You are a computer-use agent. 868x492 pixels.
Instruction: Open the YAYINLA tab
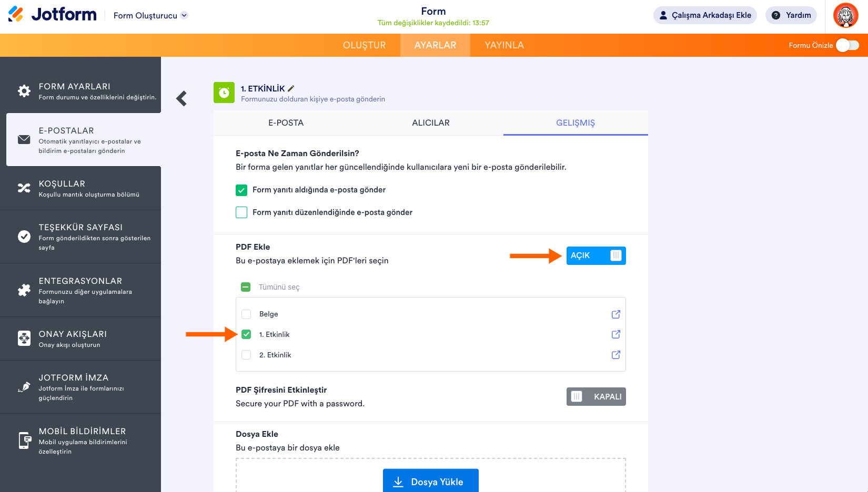click(504, 45)
